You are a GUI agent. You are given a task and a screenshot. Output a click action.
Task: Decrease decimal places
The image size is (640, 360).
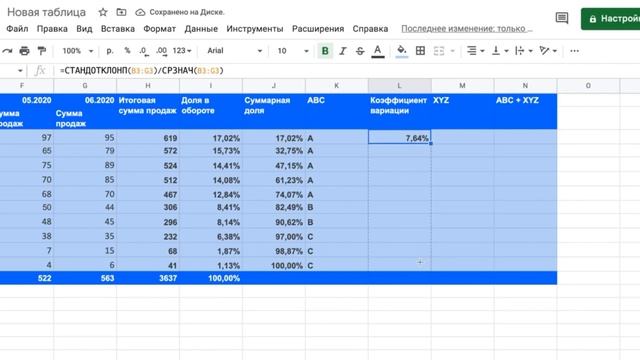(144, 51)
